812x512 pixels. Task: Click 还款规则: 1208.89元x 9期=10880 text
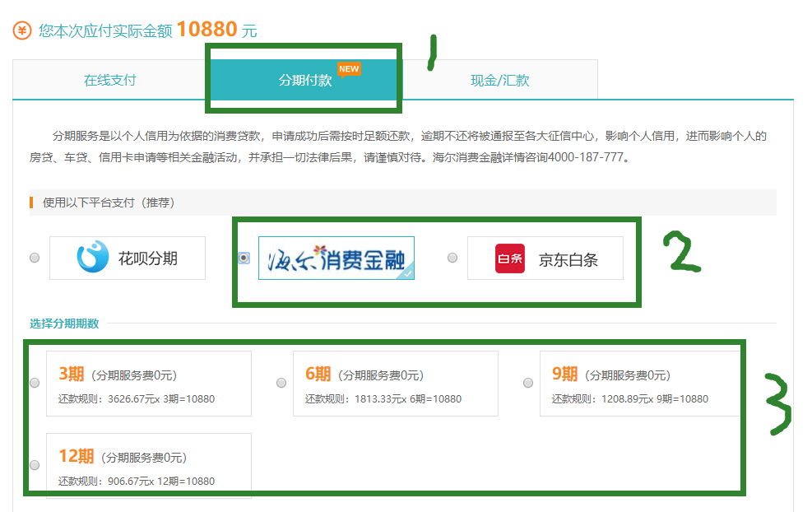pos(629,399)
